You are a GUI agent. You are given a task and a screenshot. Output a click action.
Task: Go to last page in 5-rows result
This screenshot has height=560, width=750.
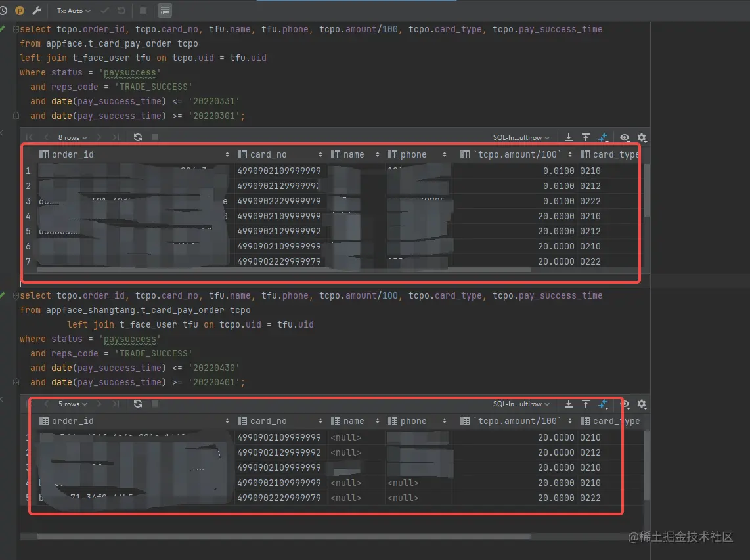tap(116, 404)
